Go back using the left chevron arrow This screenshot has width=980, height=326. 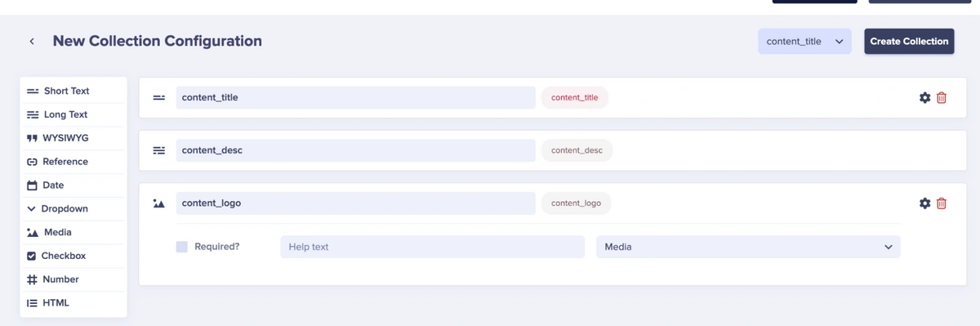click(32, 41)
